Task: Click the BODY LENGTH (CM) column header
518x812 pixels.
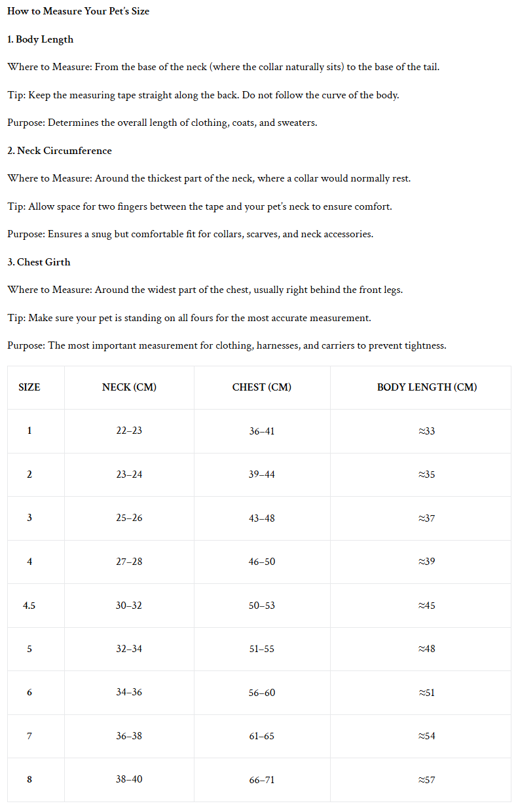Action: click(x=427, y=387)
